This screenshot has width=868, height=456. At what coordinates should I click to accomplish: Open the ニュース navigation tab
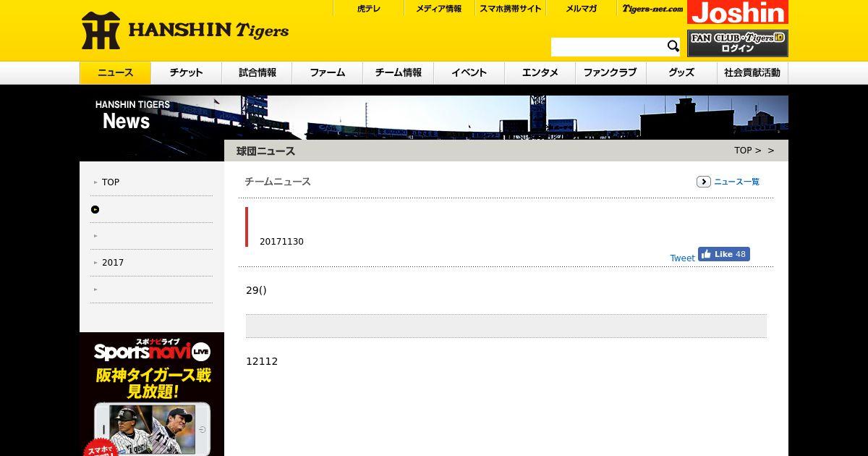116,73
